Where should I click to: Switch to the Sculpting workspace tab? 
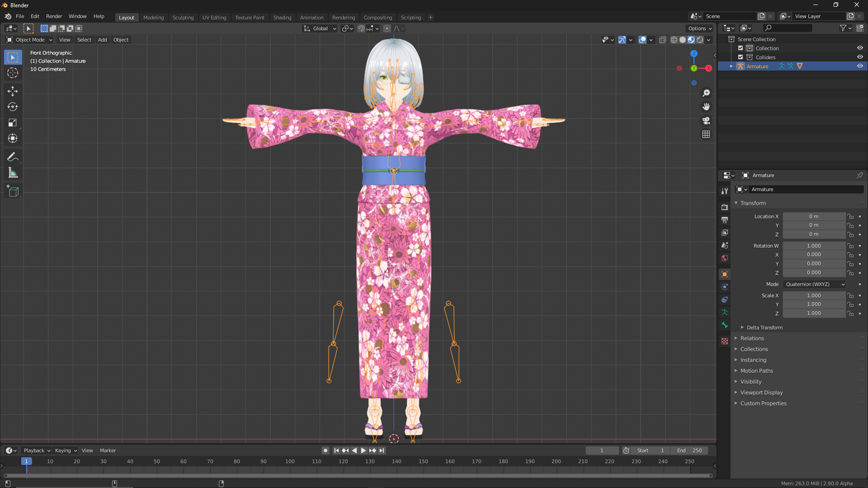pyautogui.click(x=183, y=17)
